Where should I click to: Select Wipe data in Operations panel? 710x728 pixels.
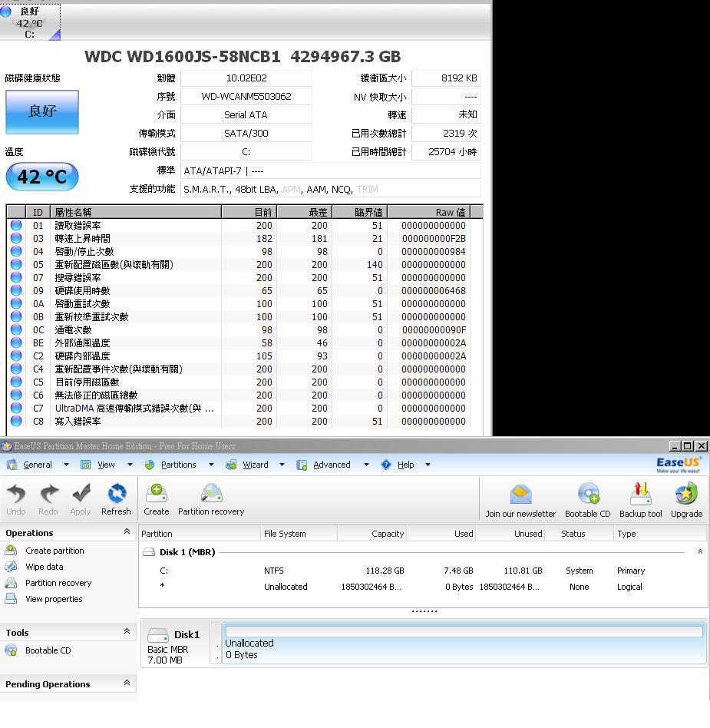pyautogui.click(x=44, y=567)
